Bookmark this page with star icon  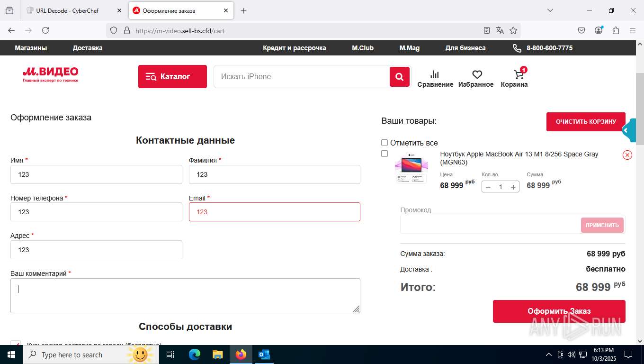coord(513,30)
